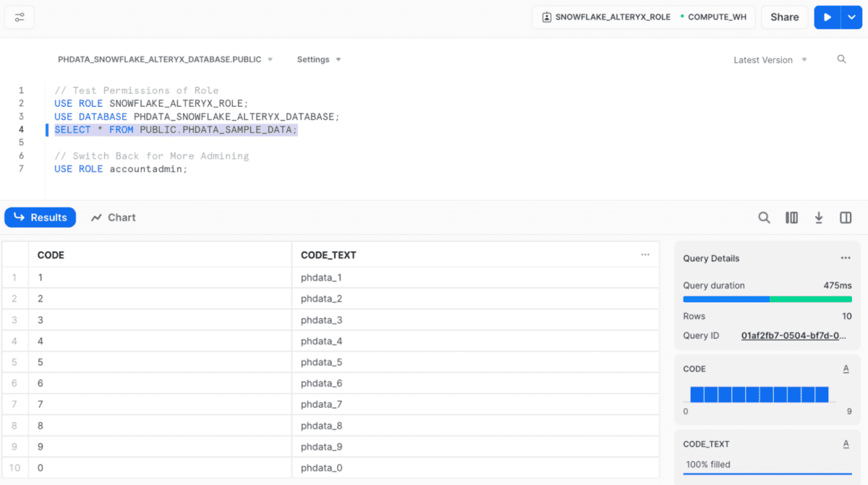Toggle the split results panel view
The height and width of the screenshot is (485, 868).
(x=845, y=217)
